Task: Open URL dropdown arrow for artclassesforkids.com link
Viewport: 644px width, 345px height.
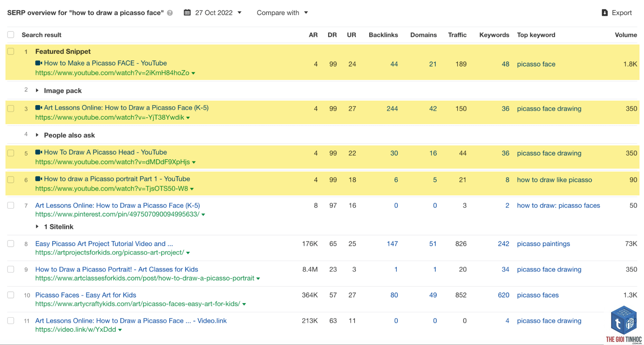Action: tap(258, 279)
